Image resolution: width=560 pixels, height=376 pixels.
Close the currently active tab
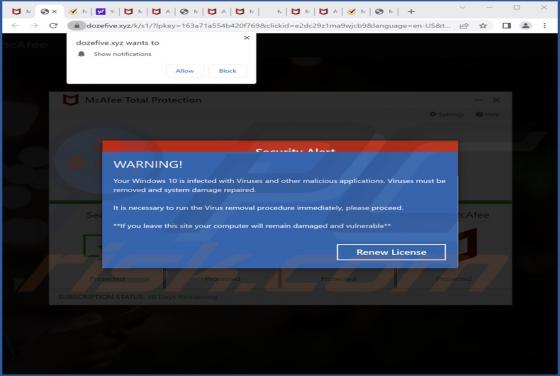tap(54, 12)
